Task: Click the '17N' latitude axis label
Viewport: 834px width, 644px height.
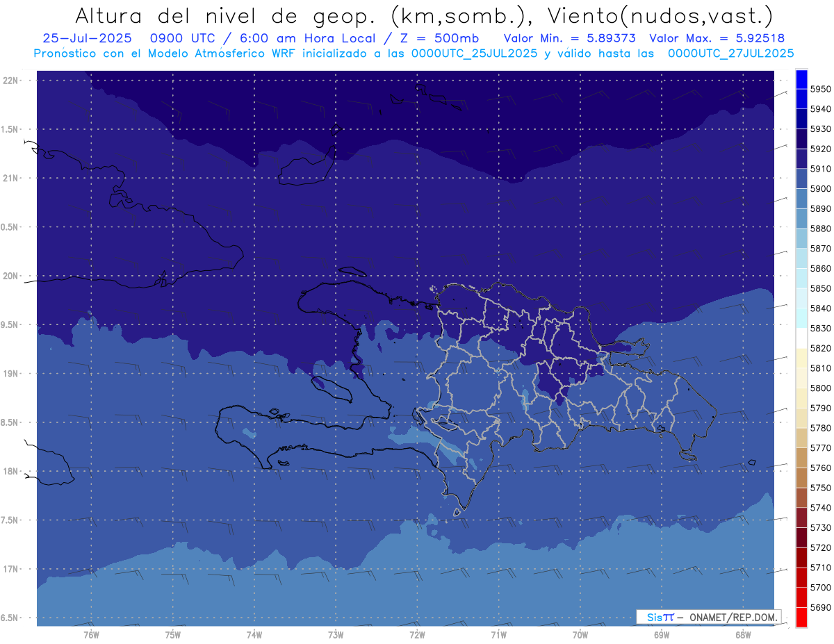Action: point(10,569)
